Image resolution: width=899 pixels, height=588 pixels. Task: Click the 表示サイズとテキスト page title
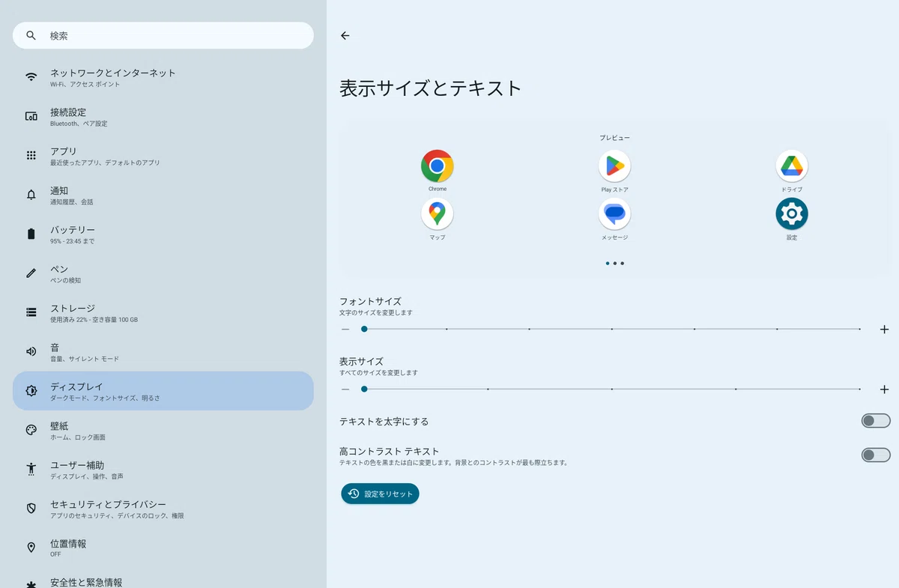tap(430, 88)
